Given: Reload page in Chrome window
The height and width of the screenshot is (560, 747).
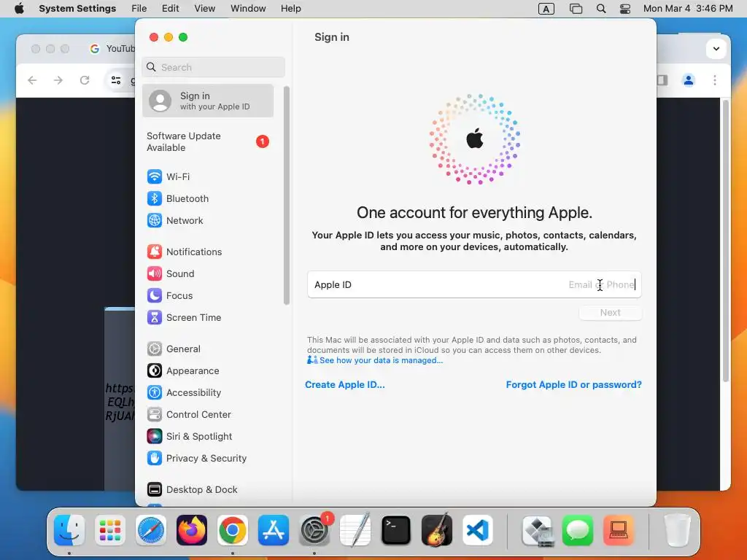Looking at the screenshot, I should point(85,80).
